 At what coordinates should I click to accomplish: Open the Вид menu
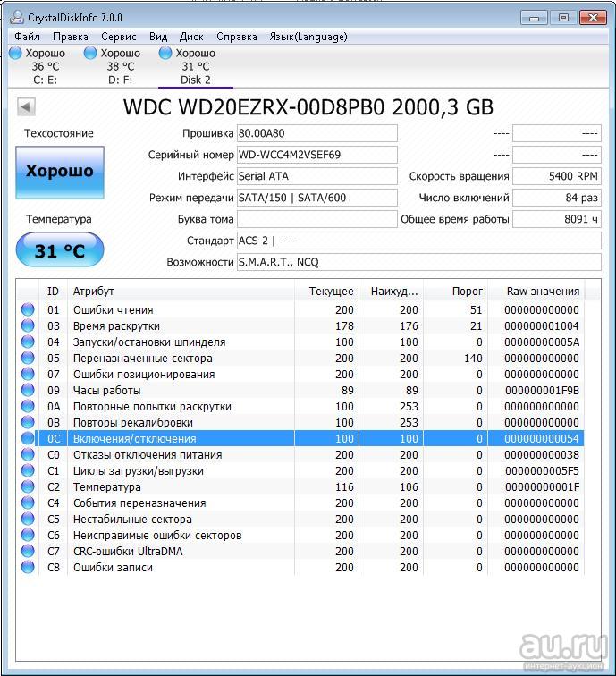click(x=158, y=37)
